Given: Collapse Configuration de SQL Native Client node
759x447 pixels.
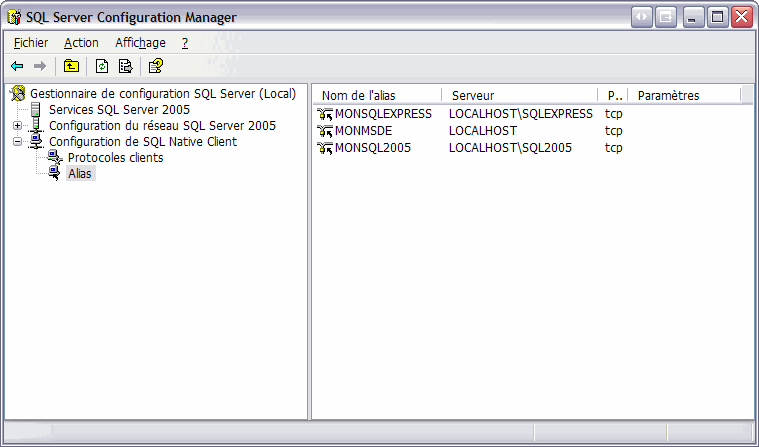Looking at the screenshot, I should [x=17, y=142].
